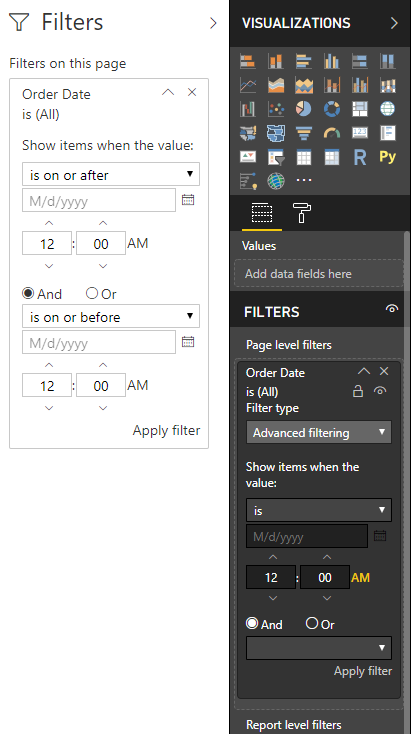
Task: Collapse the VISUALIZATIONS pane with the chevron
Action: pyautogui.click(x=394, y=23)
